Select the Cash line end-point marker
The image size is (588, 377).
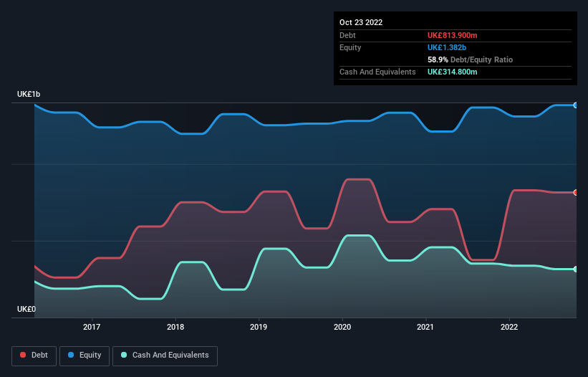click(576, 269)
